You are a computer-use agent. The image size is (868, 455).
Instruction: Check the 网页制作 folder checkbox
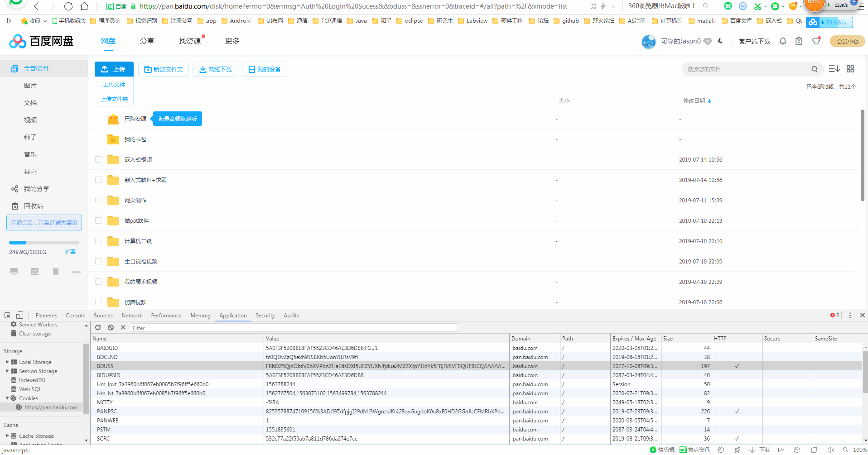click(x=98, y=200)
